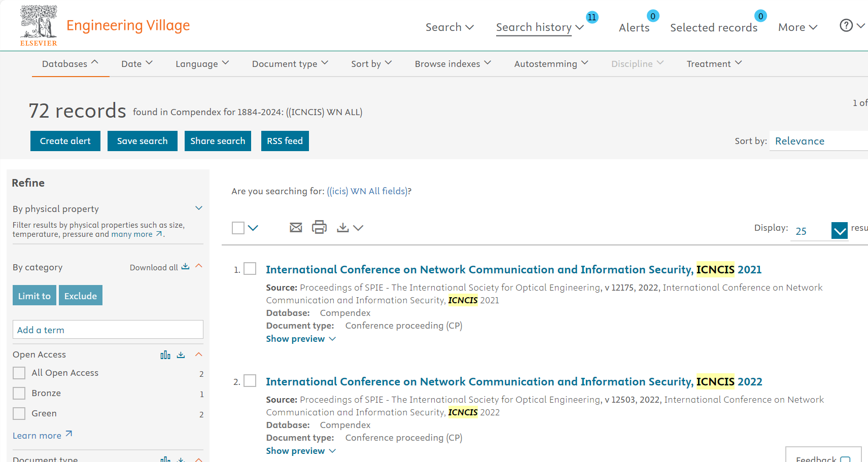Click the Share search button
The width and height of the screenshot is (868, 462).
[218, 141]
